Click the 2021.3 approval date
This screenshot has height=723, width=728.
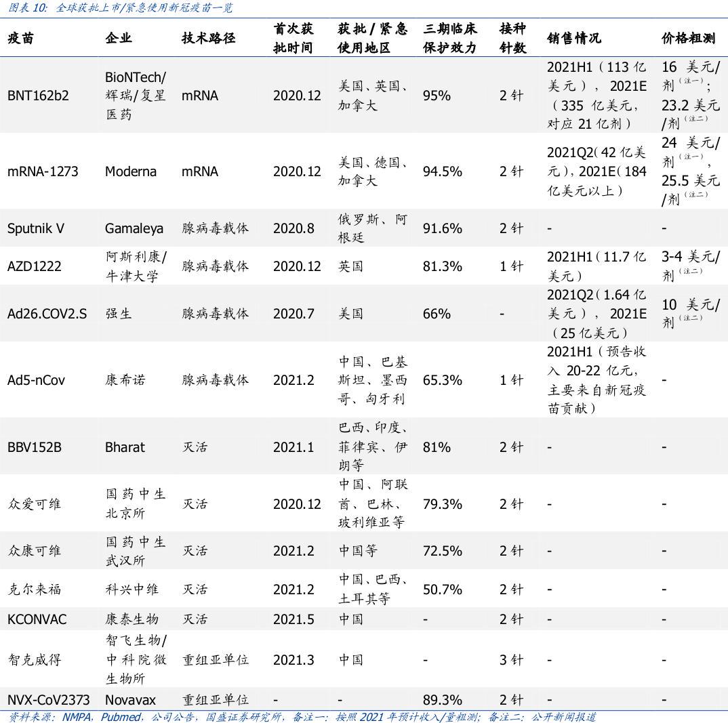pyautogui.click(x=294, y=660)
